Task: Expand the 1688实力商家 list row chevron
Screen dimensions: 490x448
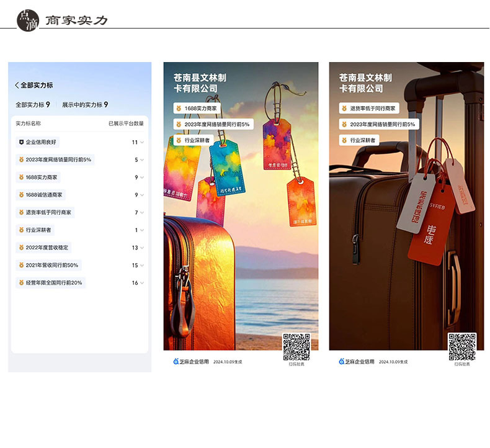Action: coord(142,177)
